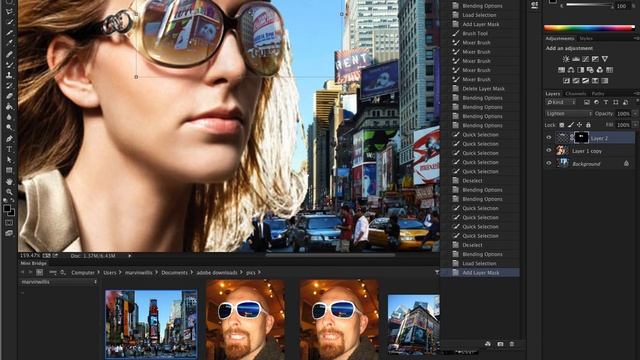
Task: Delete current state in History panel
Action: tap(512, 344)
